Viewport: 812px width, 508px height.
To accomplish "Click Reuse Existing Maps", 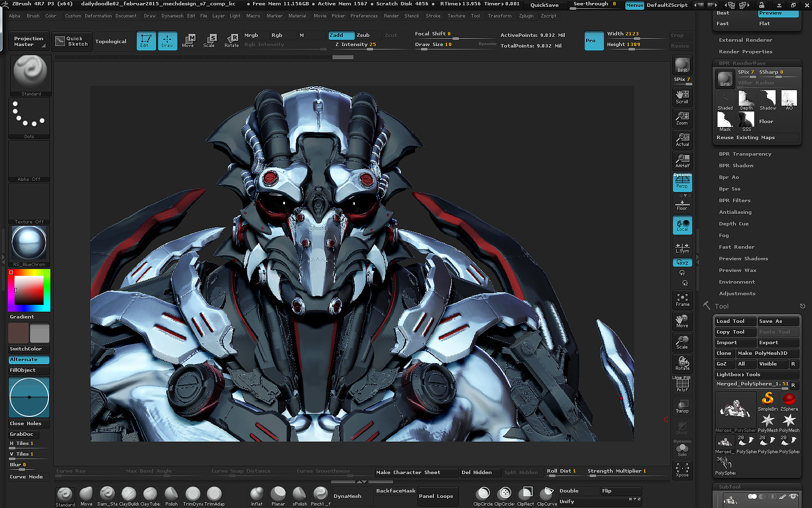I will point(756,138).
